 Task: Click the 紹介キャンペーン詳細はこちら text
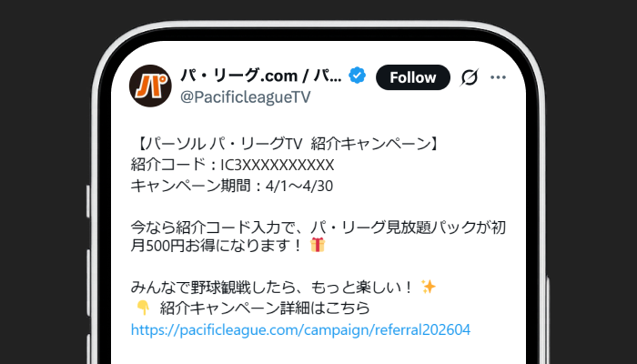click(x=265, y=308)
